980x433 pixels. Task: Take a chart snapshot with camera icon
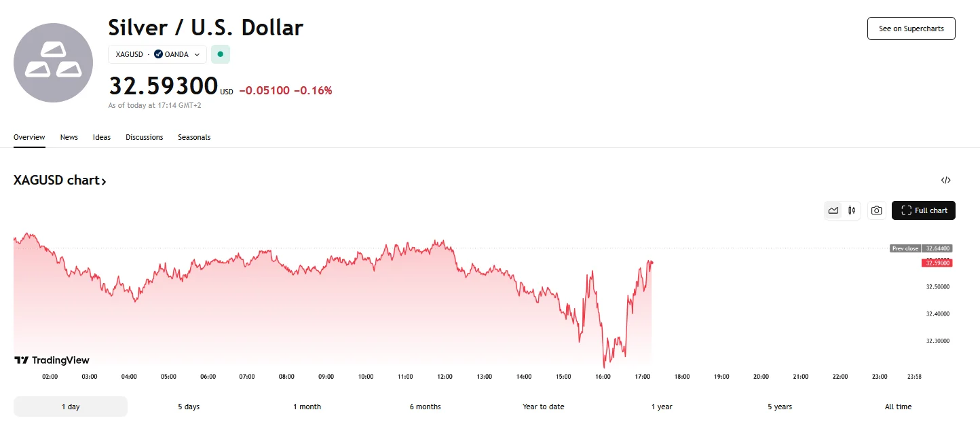[x=876, y=210]
